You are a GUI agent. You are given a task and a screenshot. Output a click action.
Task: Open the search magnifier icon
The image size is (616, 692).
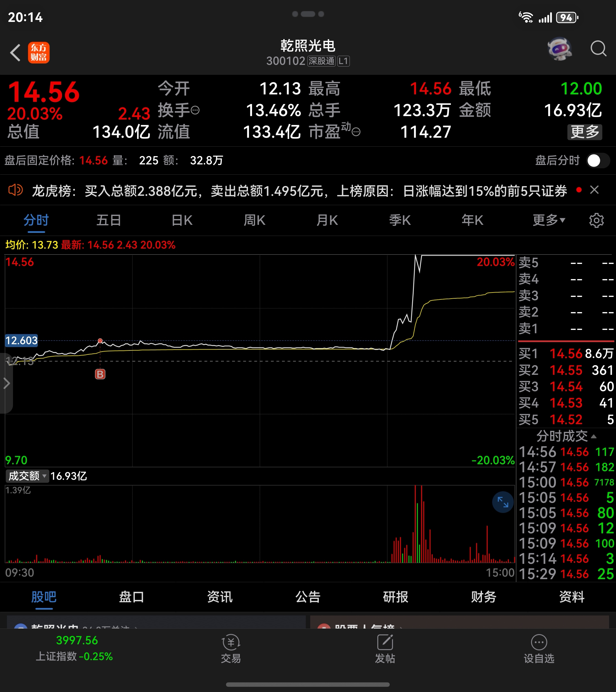(598, 49)
